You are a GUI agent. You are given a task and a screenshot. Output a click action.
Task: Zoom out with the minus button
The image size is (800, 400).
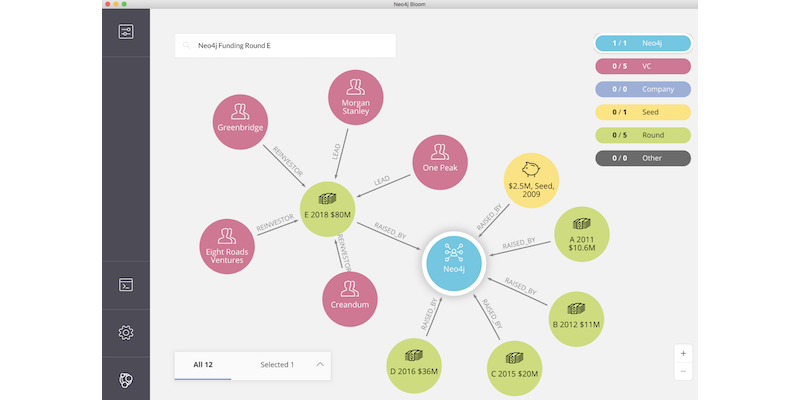683,371
